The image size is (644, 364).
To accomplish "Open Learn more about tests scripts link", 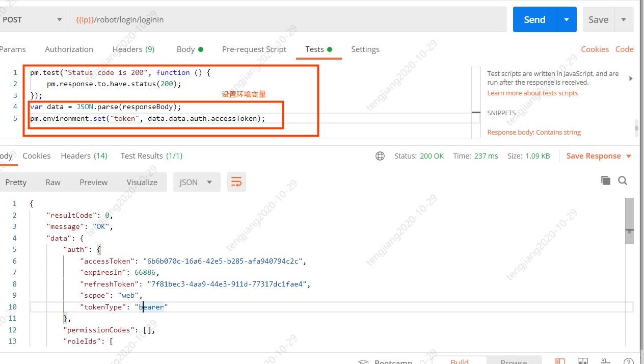I will [x=532, y=93].
